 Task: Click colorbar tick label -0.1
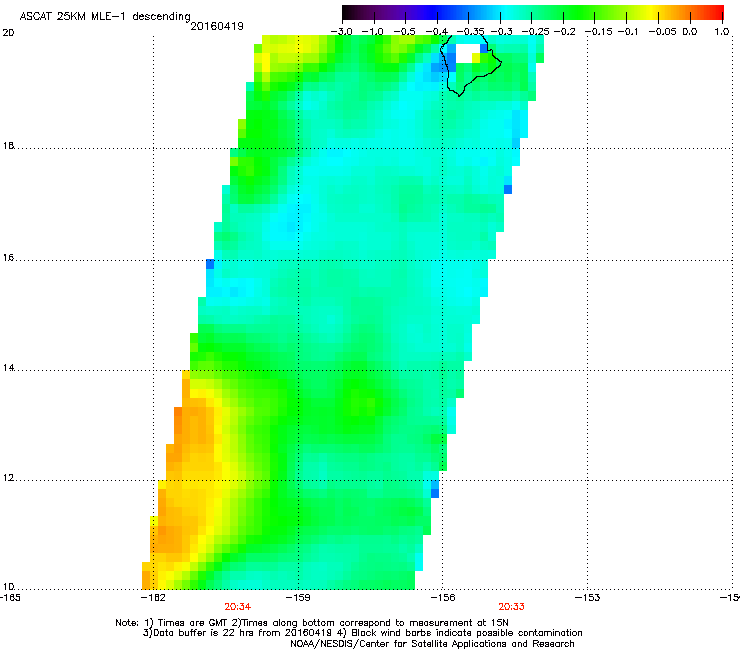pos(628,32)
